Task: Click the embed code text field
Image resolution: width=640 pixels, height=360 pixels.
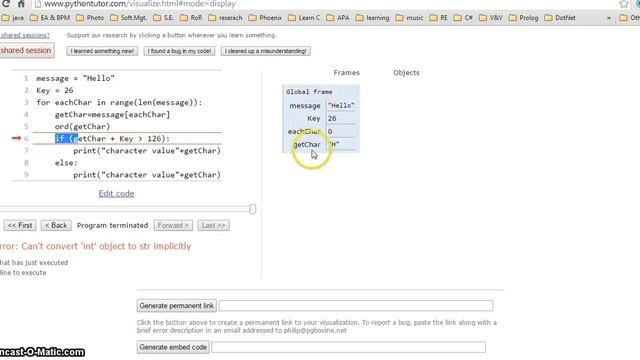Action: [349, 347]
